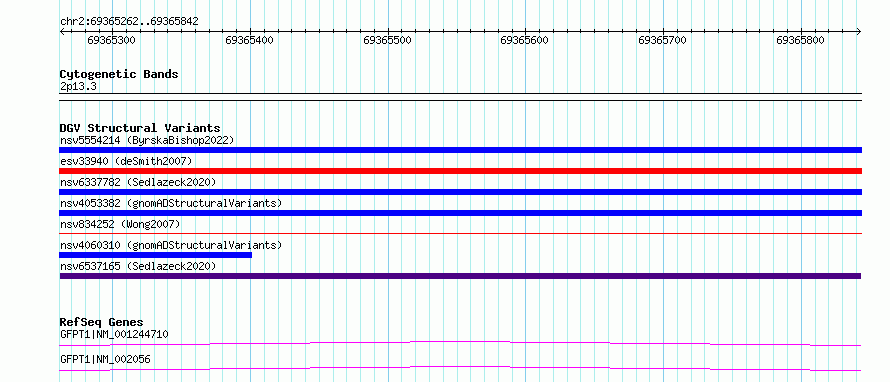Select the DGV Structural Variants track title

[140, 128]
